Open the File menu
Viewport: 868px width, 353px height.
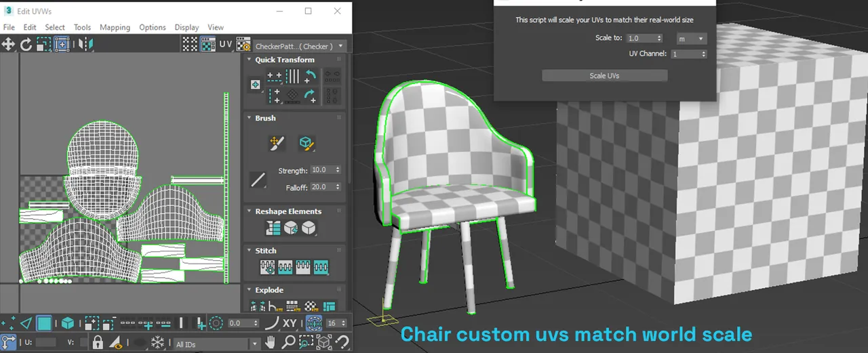point(9,27)
